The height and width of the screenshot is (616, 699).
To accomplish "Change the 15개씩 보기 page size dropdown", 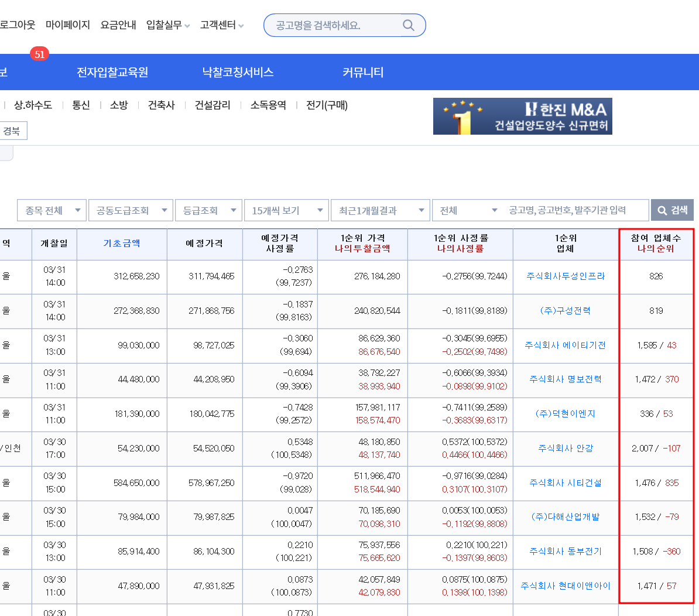I will [x=286, y=210].
